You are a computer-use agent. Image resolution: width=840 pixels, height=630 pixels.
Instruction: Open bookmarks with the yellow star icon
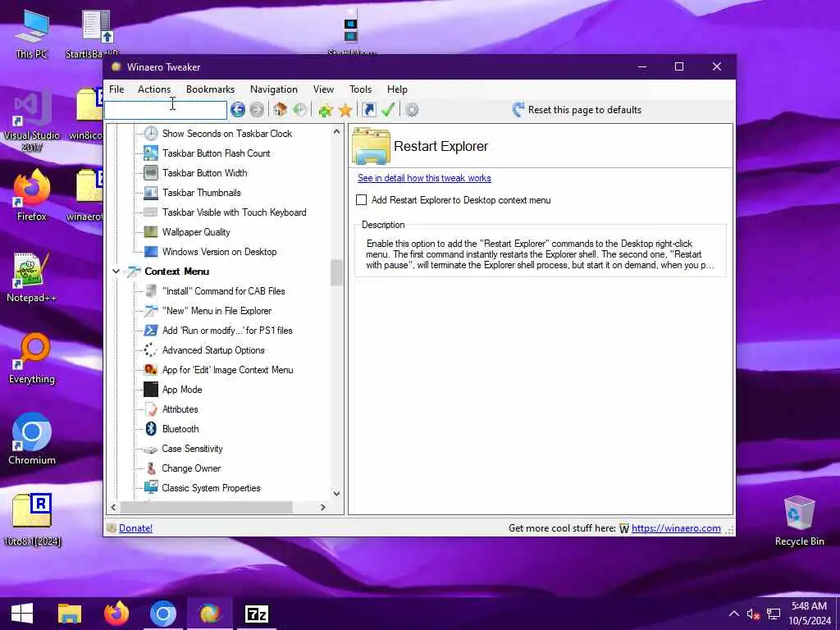[x=345, y=111]
